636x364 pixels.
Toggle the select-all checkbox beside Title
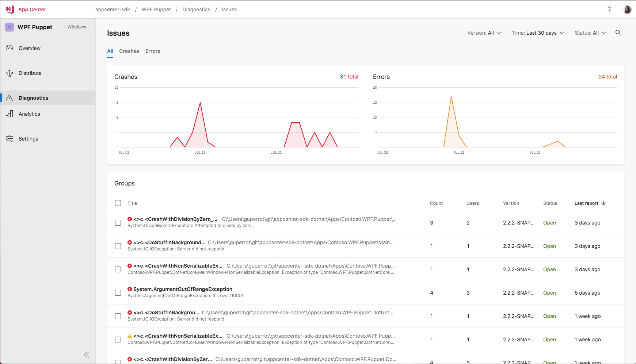coord(118,203)
